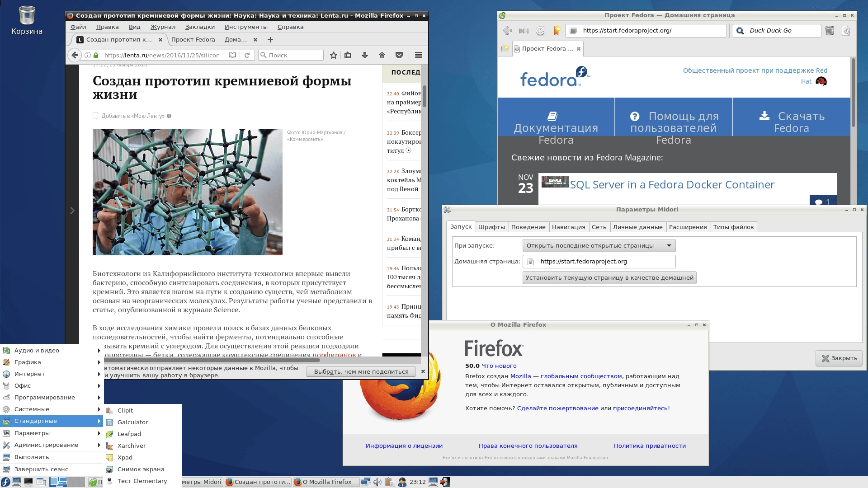Launch Leafpad from the Стандартные submenu
The width and height of the screenshot is (868, 488).
pyautogui.click(x=143, y=434)
